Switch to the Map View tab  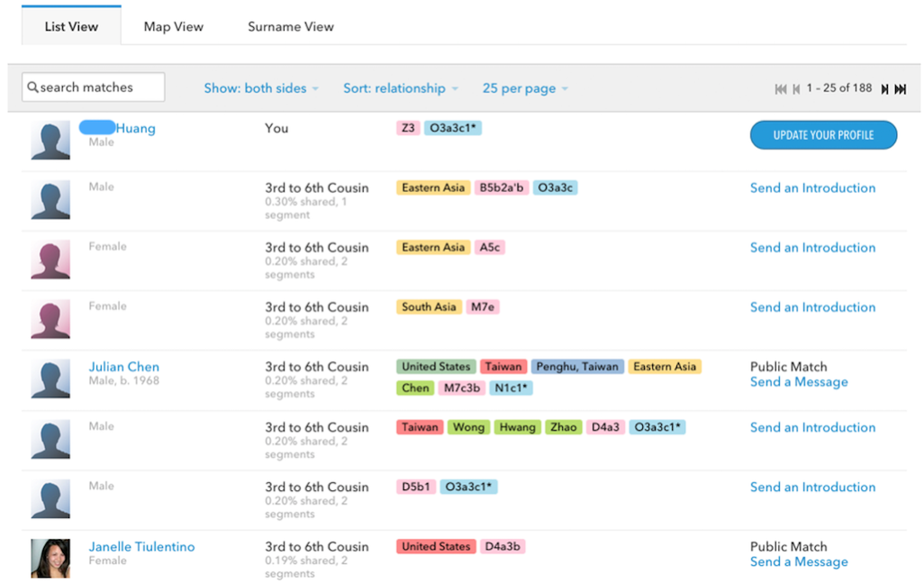pos(174,27)
